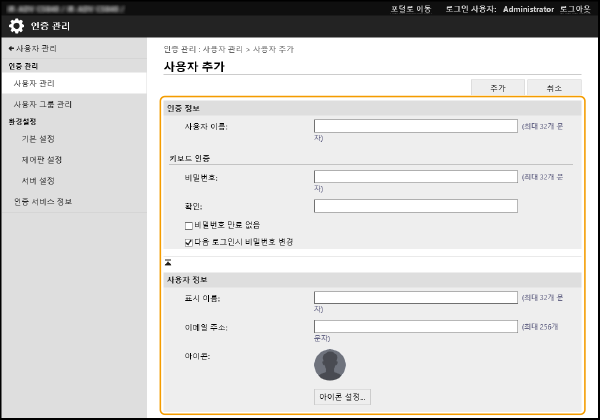Image resolution: width=600 pixels, height=420 pixels.
Task: Click the 포털로 이동 link
Action: point(413,7)
